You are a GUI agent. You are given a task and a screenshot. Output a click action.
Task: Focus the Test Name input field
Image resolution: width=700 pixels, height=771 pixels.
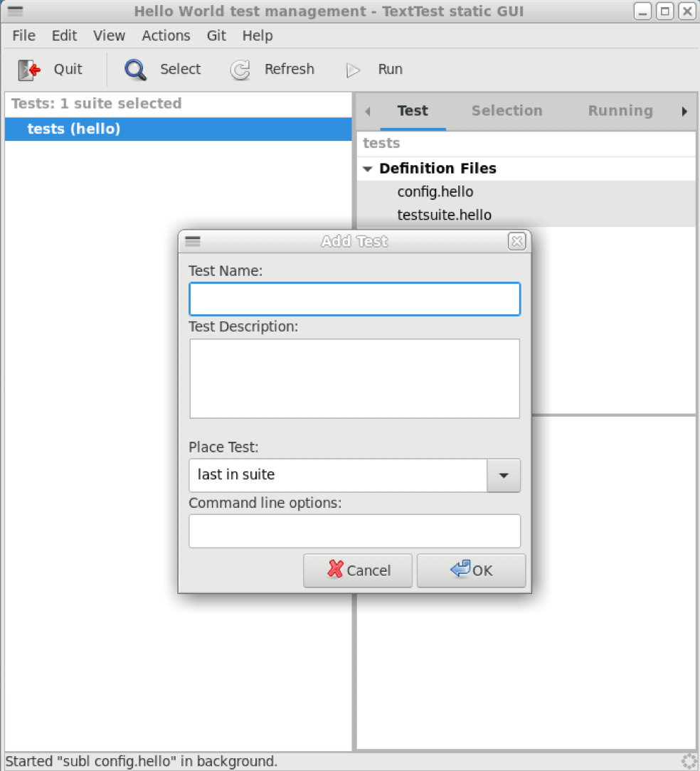355,299
